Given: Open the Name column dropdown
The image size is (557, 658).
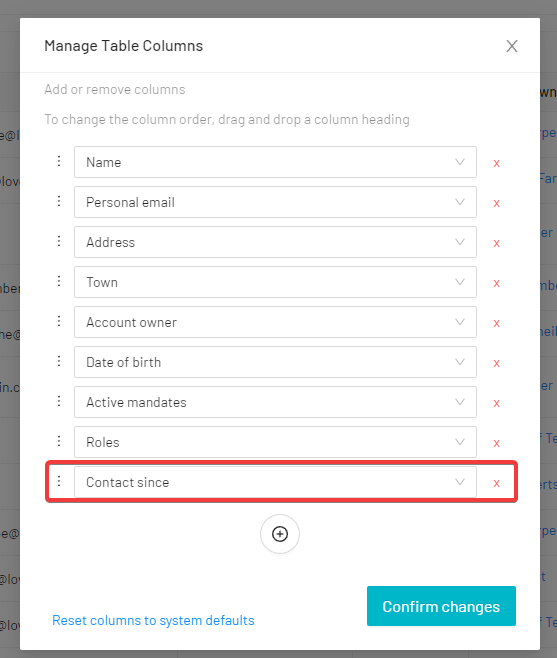Looking at the screenshot, I should pos(275,162).
